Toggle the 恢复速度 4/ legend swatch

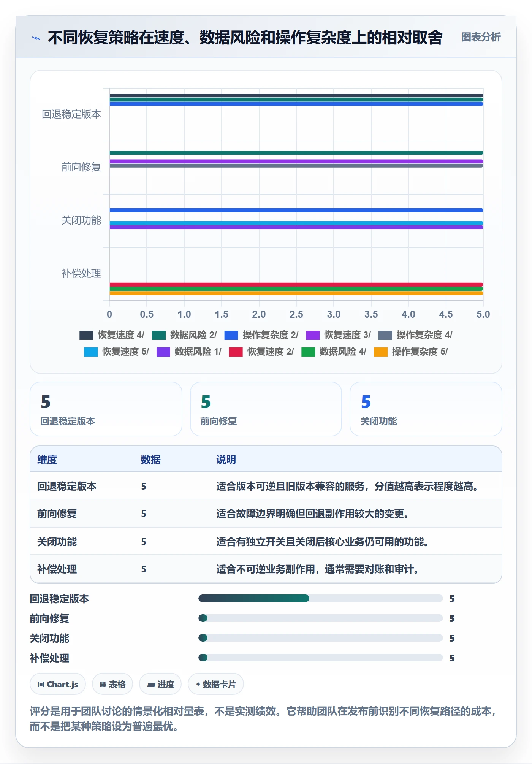click(x=86, y=335)
